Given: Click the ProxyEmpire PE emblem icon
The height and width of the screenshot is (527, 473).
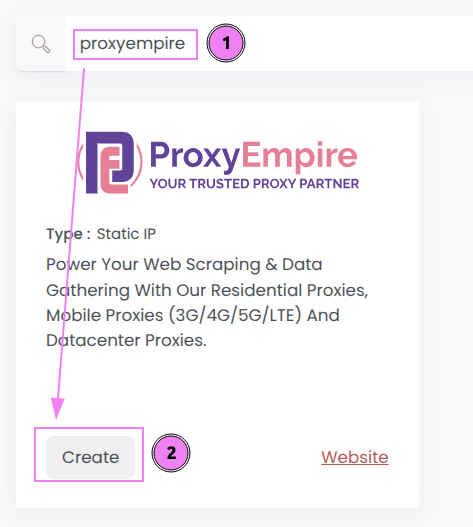Looking at the screenshot, I should tap(110, 163).
